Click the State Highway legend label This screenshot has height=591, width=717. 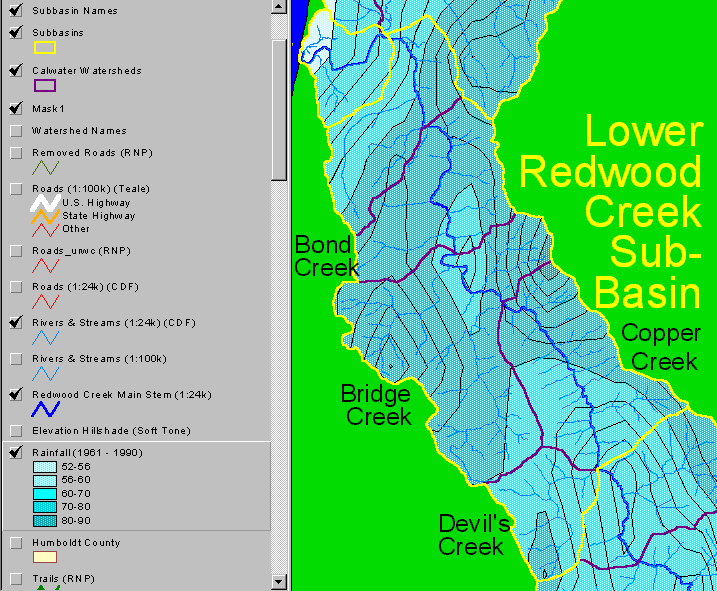[99, 216]
